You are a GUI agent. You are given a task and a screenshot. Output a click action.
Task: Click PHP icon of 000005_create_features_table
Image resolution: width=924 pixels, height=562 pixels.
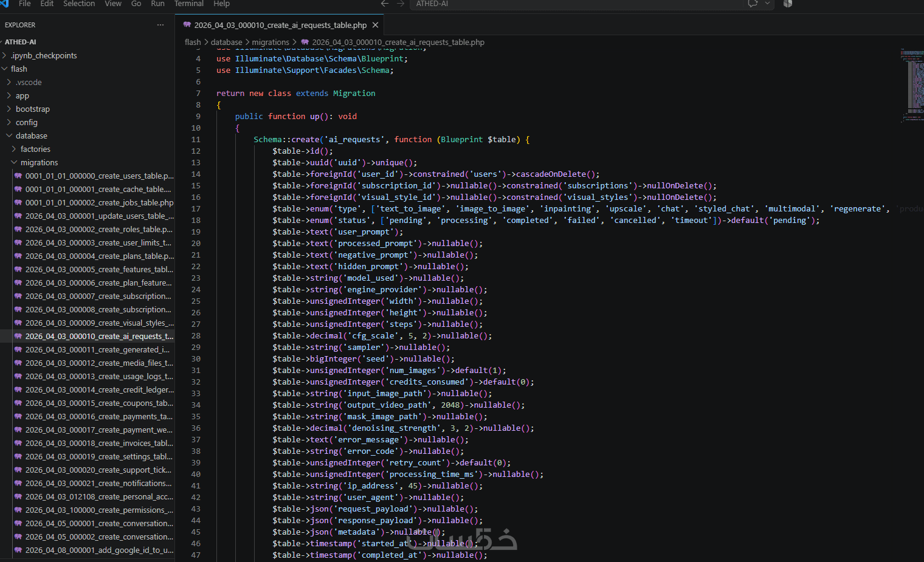click(18, 269)
